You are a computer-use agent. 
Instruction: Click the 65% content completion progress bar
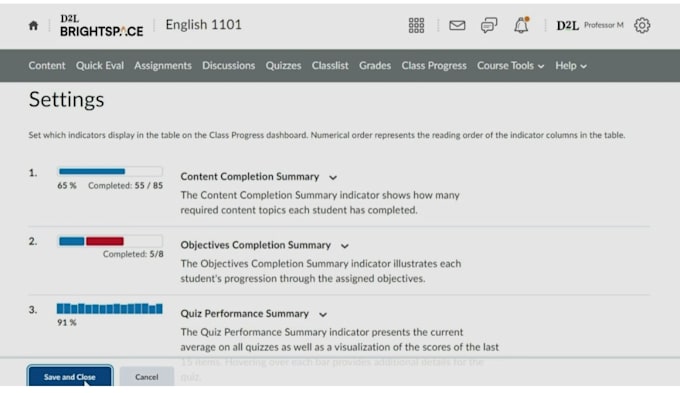[x=110, y=171]
